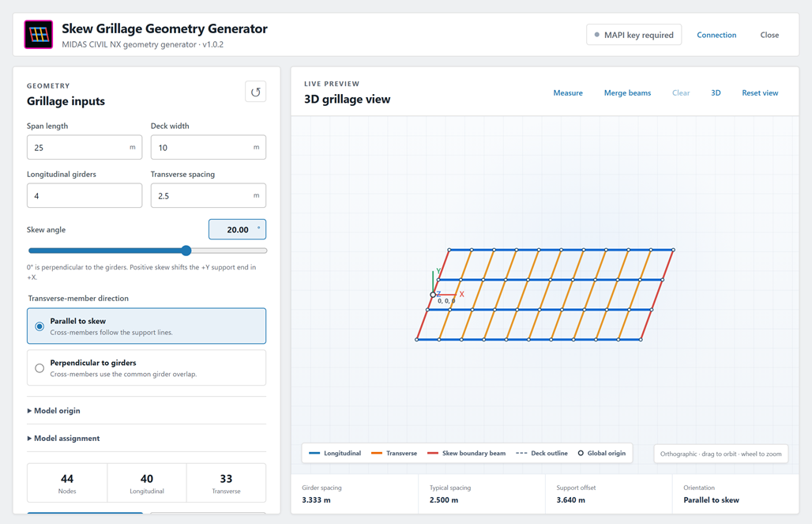
Task: Click the Skew Grillage app logo icon
Action: click(39, 35)
